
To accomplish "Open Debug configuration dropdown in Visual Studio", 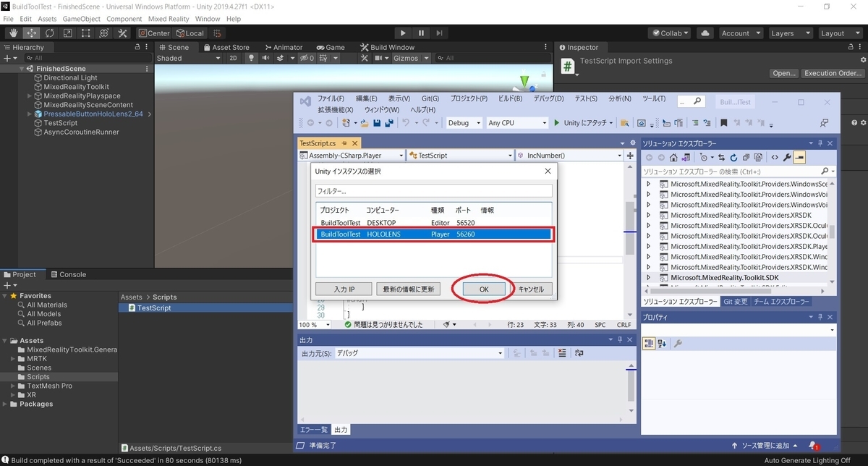I will click(x=464, y=123).
